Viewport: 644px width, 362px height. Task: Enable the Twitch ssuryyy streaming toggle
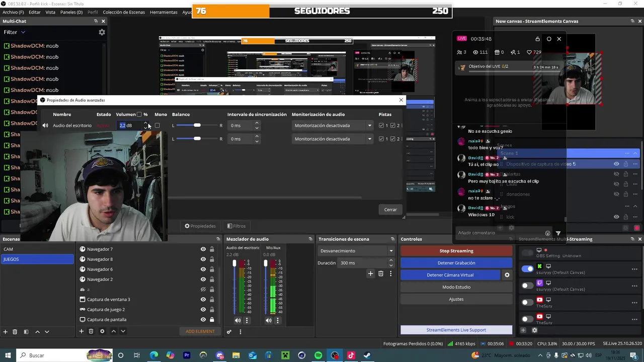point(527,286)
